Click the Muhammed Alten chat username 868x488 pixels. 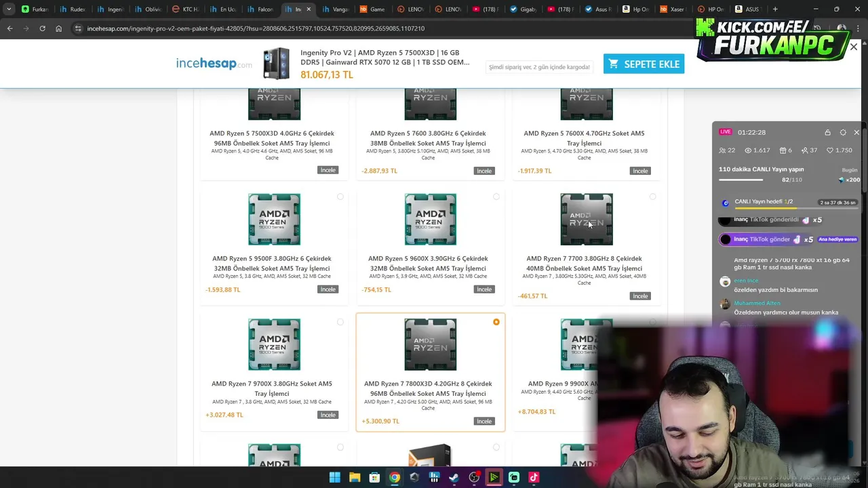pos(757,303)
